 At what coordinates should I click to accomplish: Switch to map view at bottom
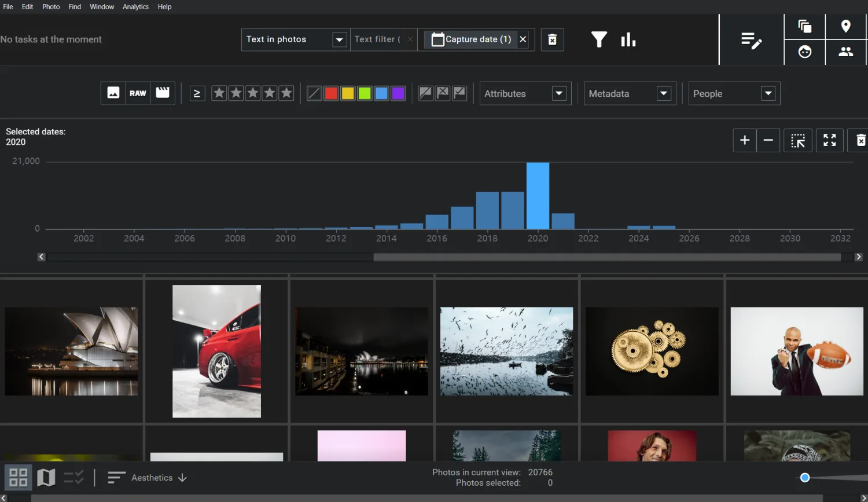(x=46, y=478)
